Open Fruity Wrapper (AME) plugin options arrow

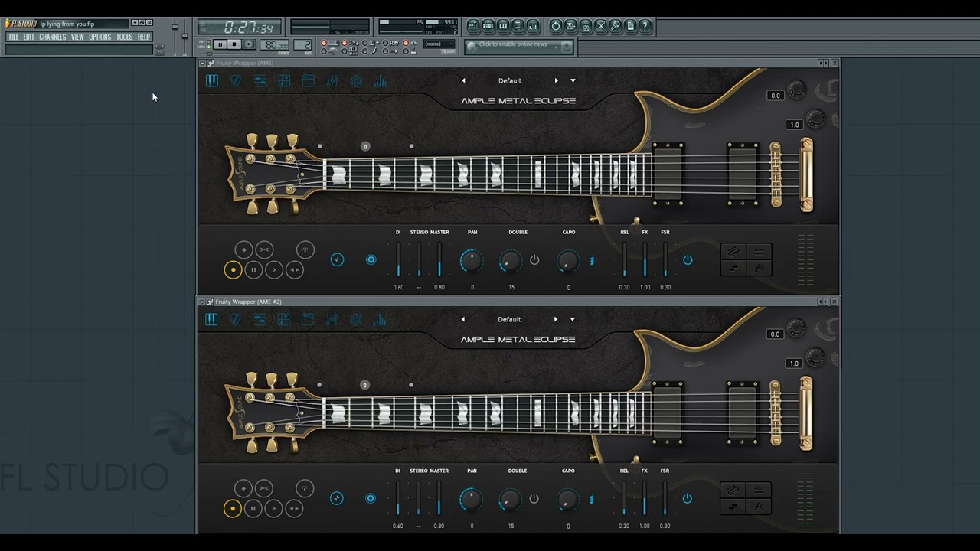(202, 63)
